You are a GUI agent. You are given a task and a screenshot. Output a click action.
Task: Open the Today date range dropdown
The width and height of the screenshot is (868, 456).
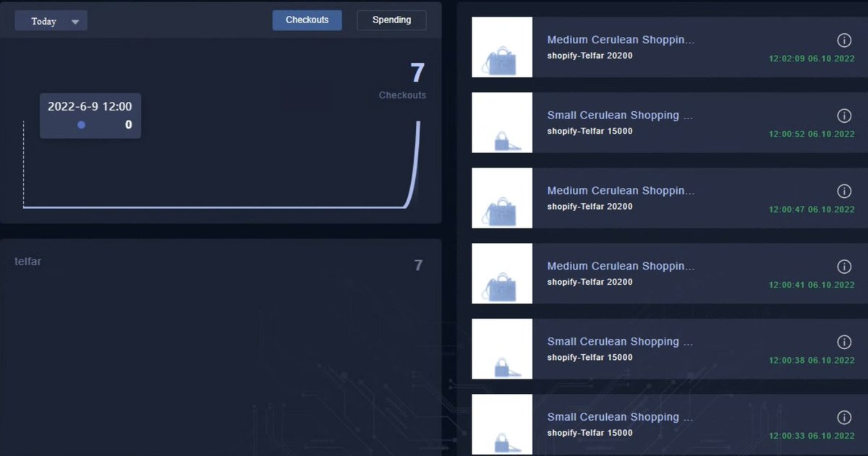pos(51,21)
